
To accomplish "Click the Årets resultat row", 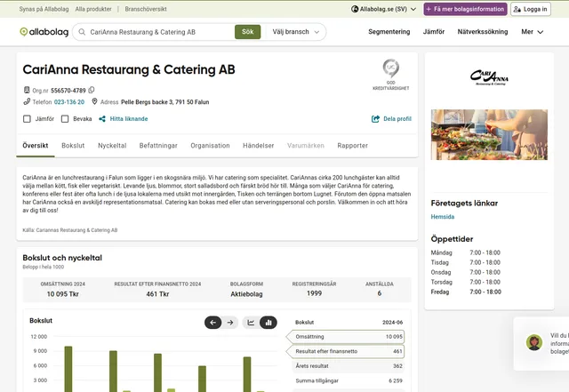I will pos(348,366).
